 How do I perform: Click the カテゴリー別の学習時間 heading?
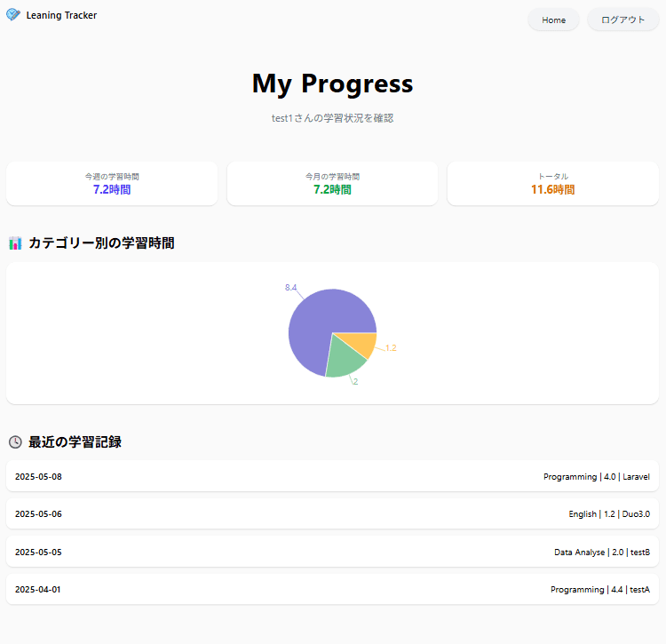(x=101, y=243)
